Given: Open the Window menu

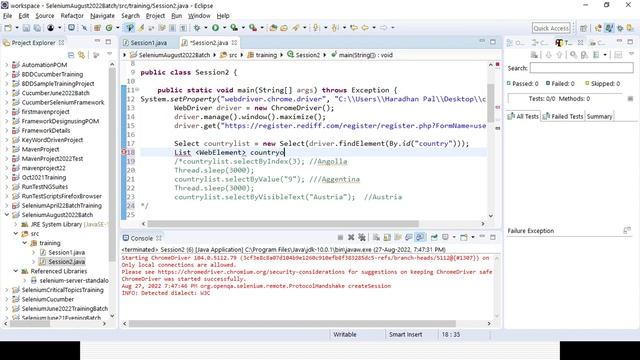Looking at the screenshot, I should tap(199, 16).
